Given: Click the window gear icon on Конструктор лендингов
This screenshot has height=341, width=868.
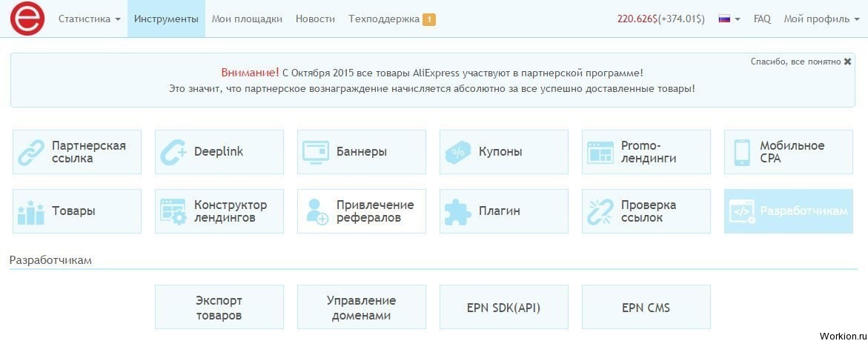Looking at the screenshot, I should coord(173,211).
